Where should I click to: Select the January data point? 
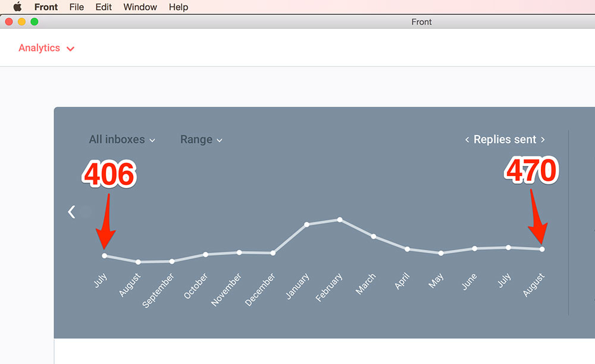coord(306,224)
